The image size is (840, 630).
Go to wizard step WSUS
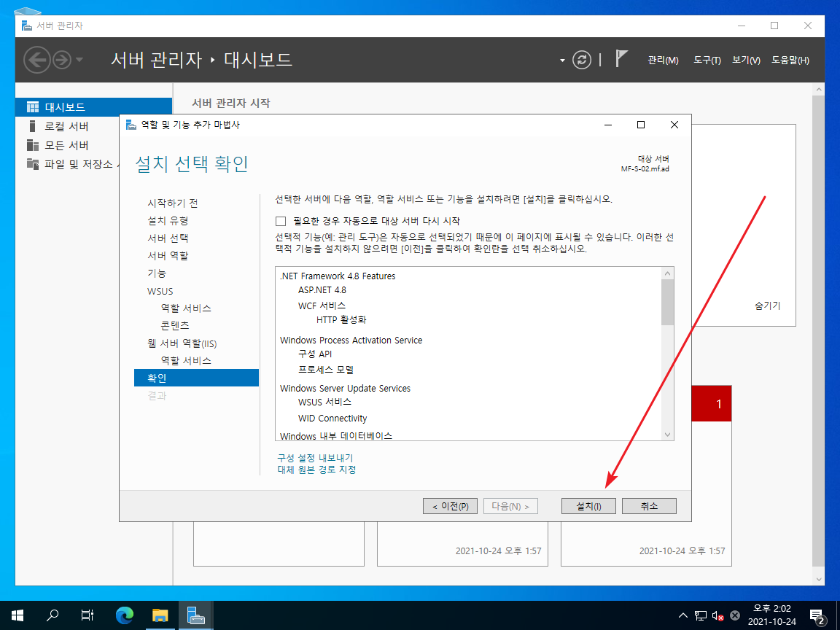tap(160, 292)
